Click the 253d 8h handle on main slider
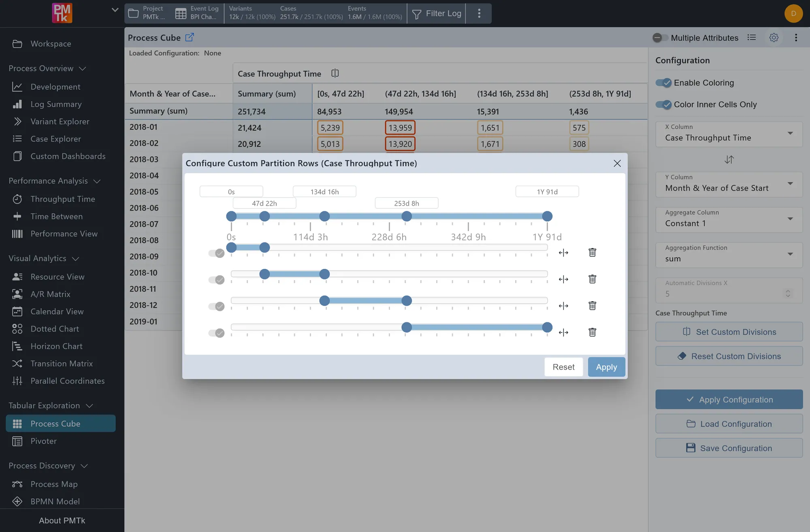 point(407,216)
